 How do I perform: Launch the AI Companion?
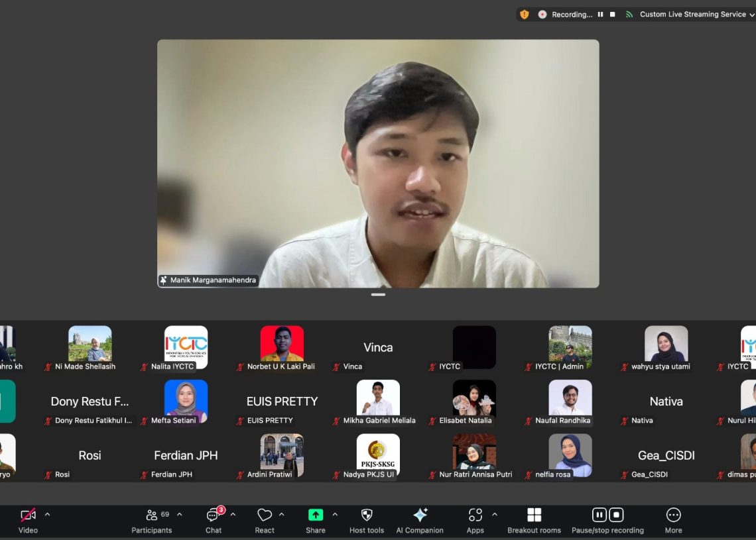[x=420, y=520]
